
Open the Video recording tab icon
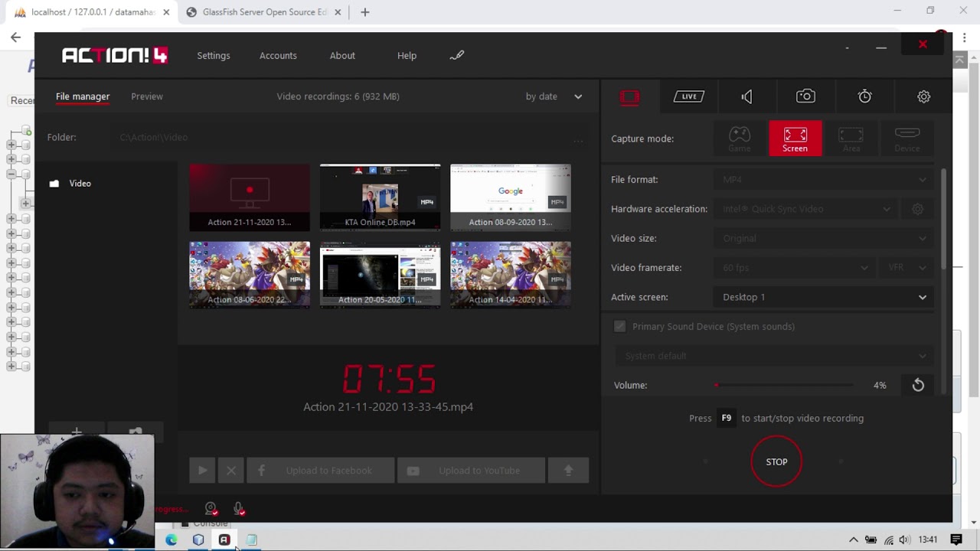[629, 96]
